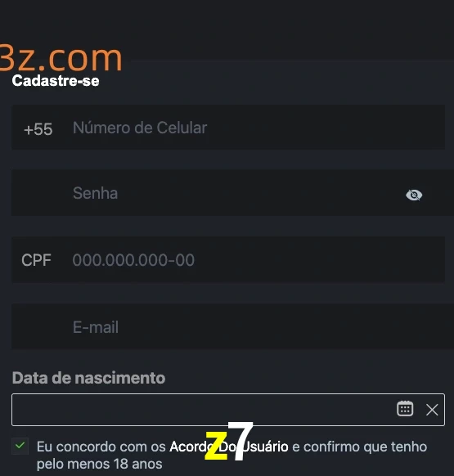Focus the Senha password field

[232, 193]
